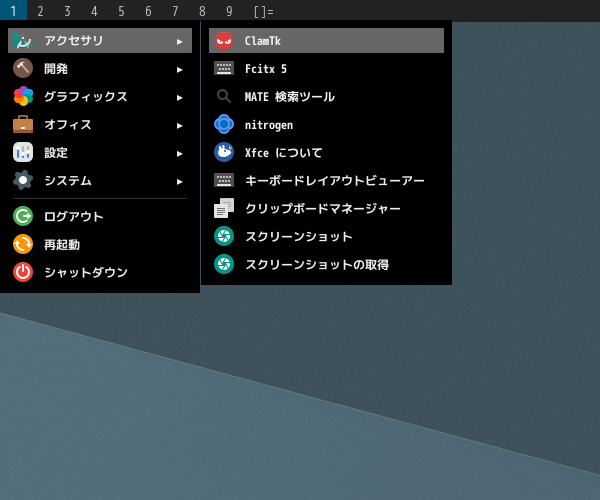
Task: Launch スクリーンショットの取得 entry
Action: (326, 264)
